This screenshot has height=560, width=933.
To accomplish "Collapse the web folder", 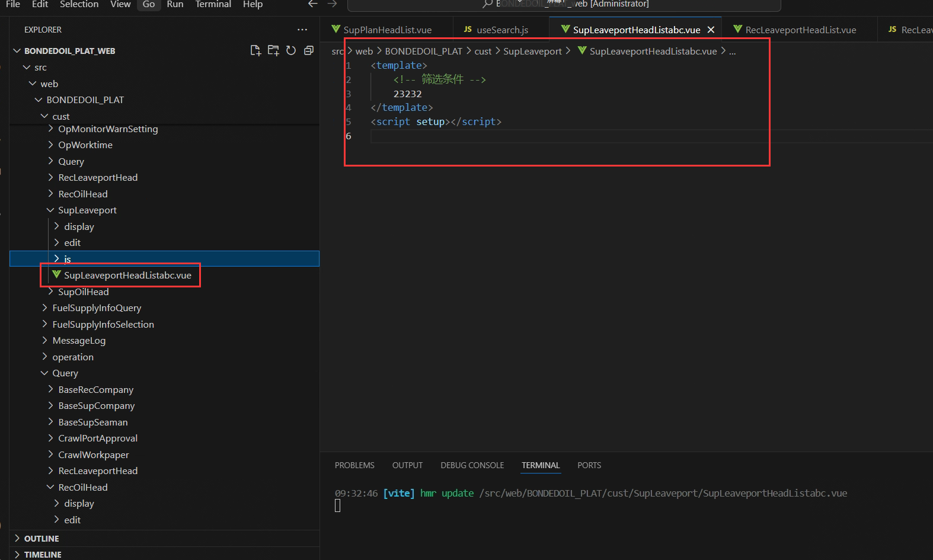I will coord(165,84).
